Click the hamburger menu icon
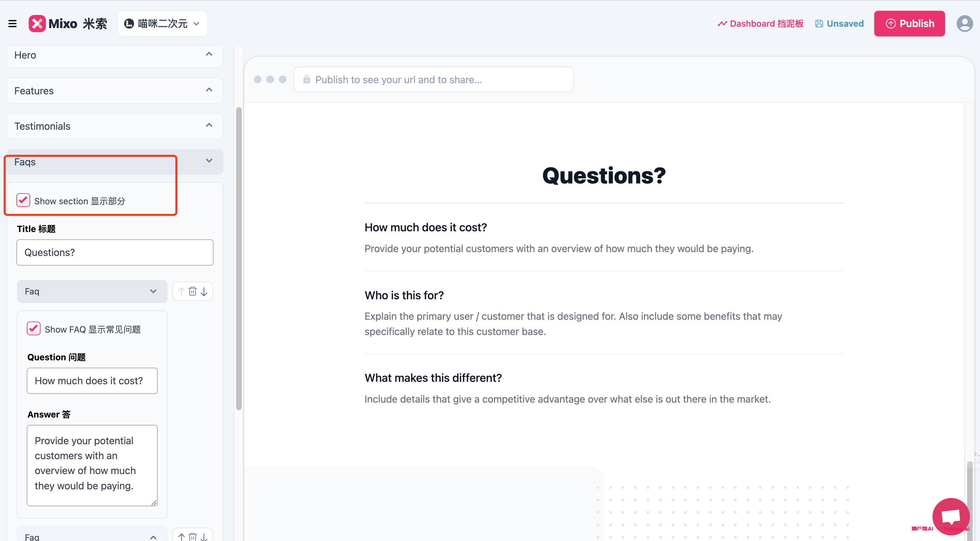Image resolution: width=980 pixels, height=541 pixels. click(13, 23)
